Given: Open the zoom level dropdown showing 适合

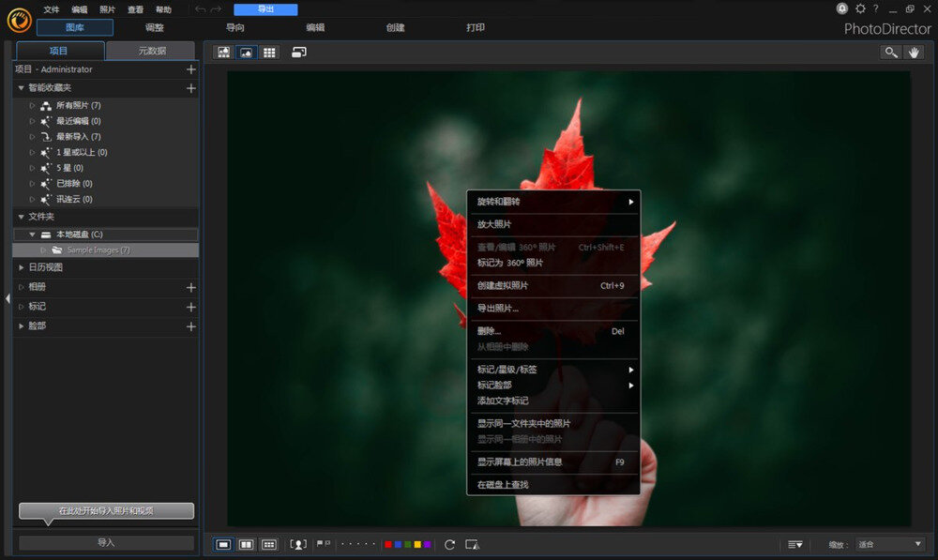Looking at the screenshot, I should [889, 544].
